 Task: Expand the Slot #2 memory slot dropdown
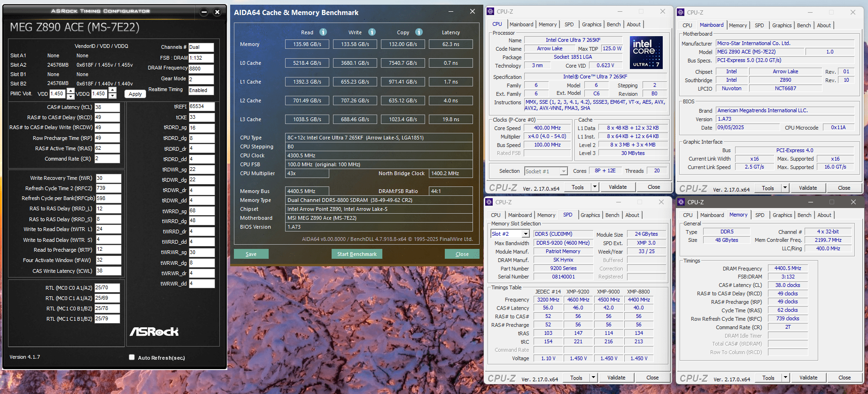(526, 234)
